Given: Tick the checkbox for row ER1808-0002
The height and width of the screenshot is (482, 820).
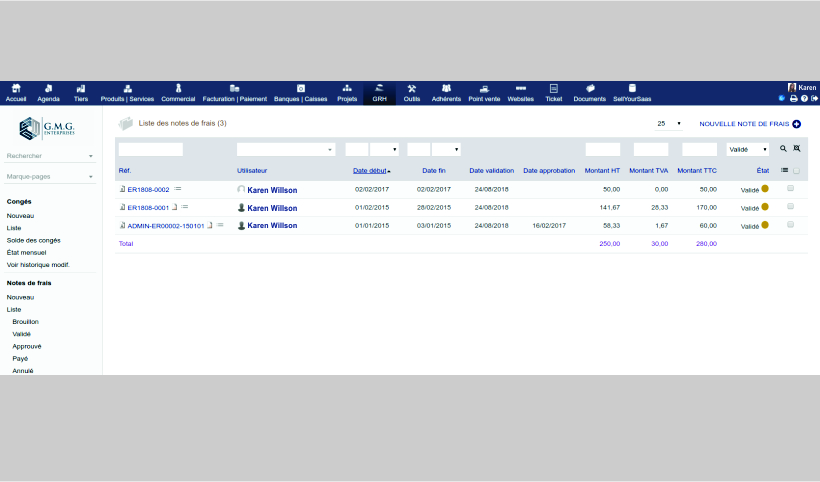Looking at the screenshot, I should click(x=791, y=188).
